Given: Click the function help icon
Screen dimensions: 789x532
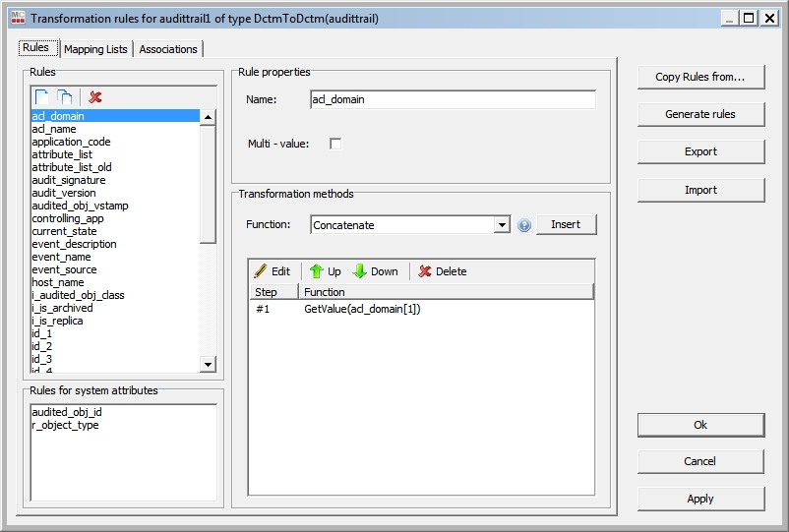Looking at the screenshot, I should tap(524, 225).
